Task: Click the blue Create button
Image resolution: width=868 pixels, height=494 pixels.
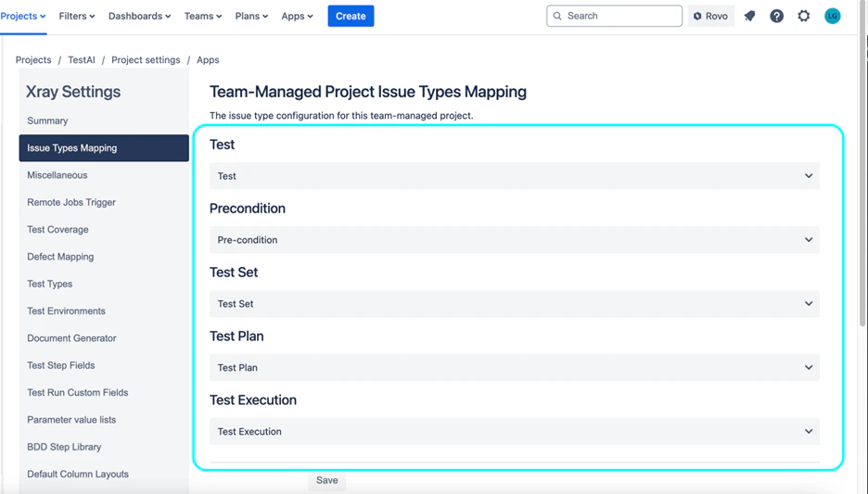Action: point(351,16)
